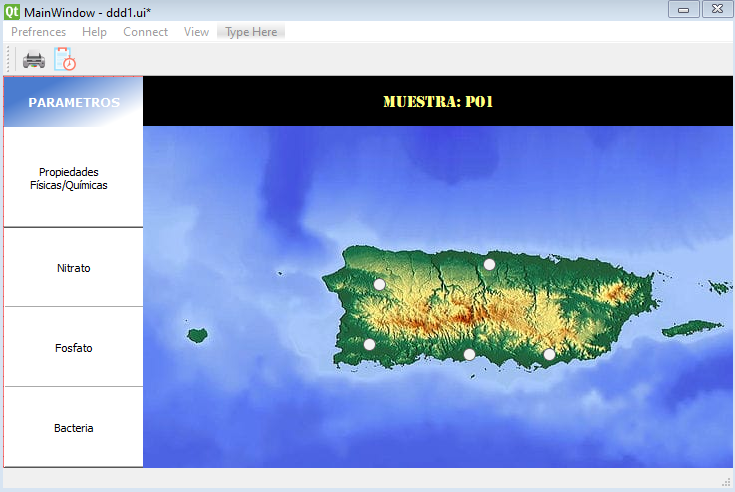The width and height of the screenshot is (735, 492).
Task: Select Propiedades Físicas/Químicas button
Action: 73,177
